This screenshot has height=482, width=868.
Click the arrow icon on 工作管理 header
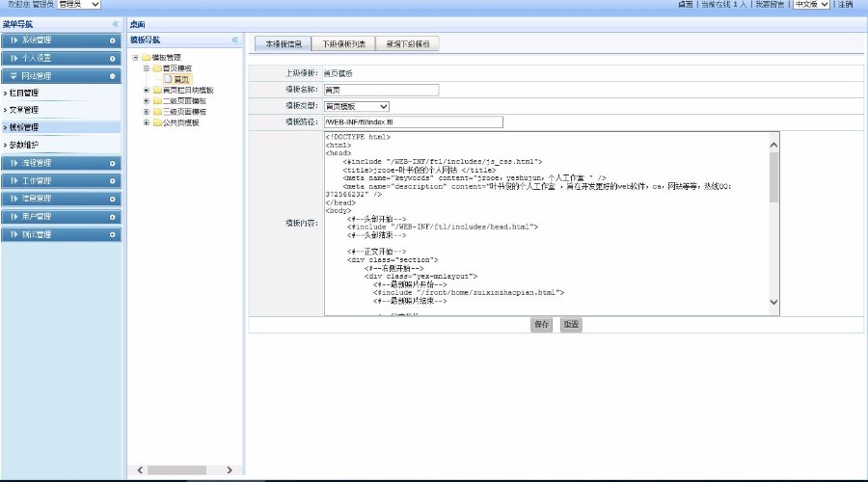[14, 181]
